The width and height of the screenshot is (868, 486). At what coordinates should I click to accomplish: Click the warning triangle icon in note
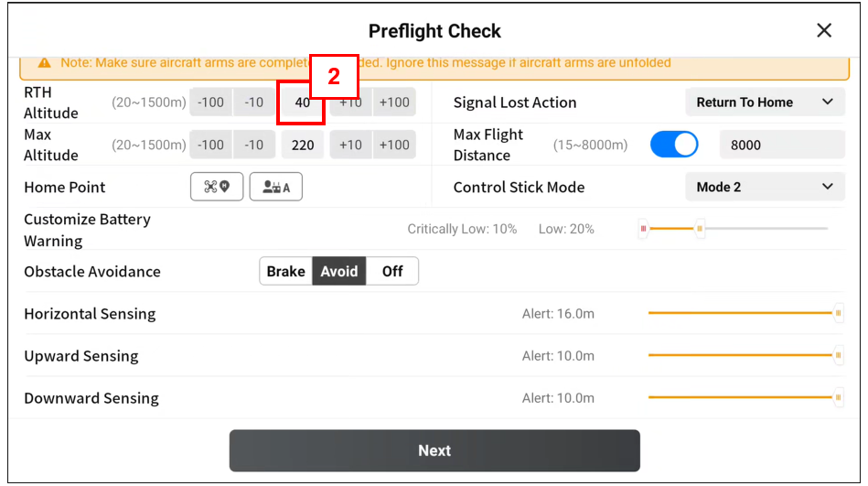44,63
